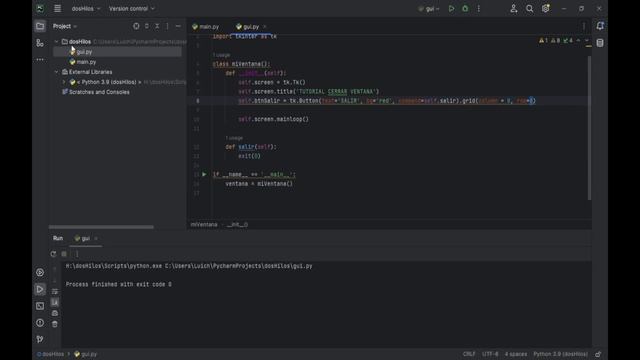Collapse all in project tree

[x=157, y=26]
